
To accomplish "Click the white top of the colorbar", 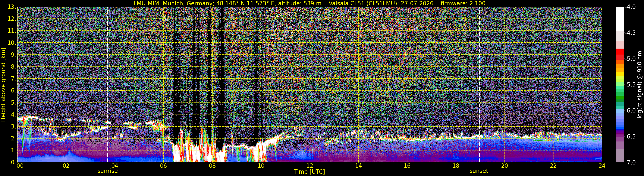I will coord(620,19).
